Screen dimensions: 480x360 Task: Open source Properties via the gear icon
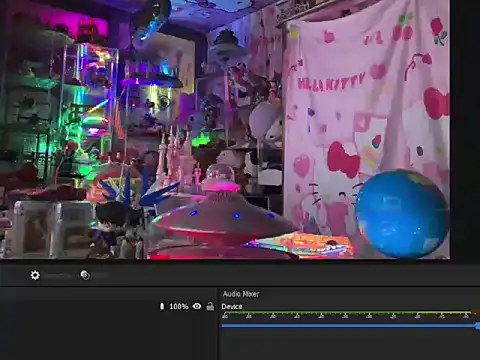click(35, 275)
